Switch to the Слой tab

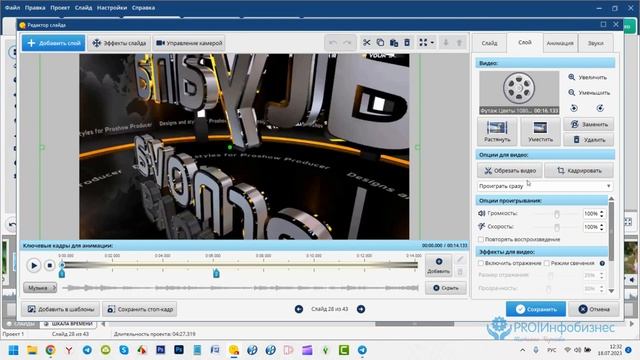(x=524, y=42)
